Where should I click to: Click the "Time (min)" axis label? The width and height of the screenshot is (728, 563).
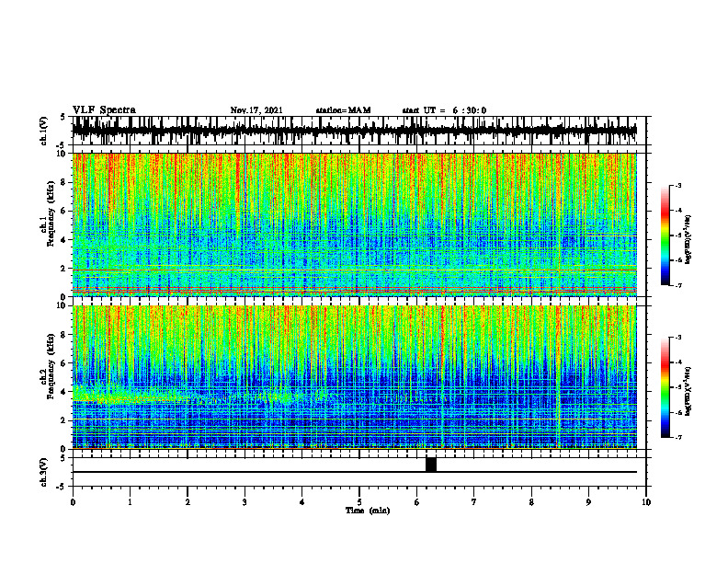click(x=368, y=511)
